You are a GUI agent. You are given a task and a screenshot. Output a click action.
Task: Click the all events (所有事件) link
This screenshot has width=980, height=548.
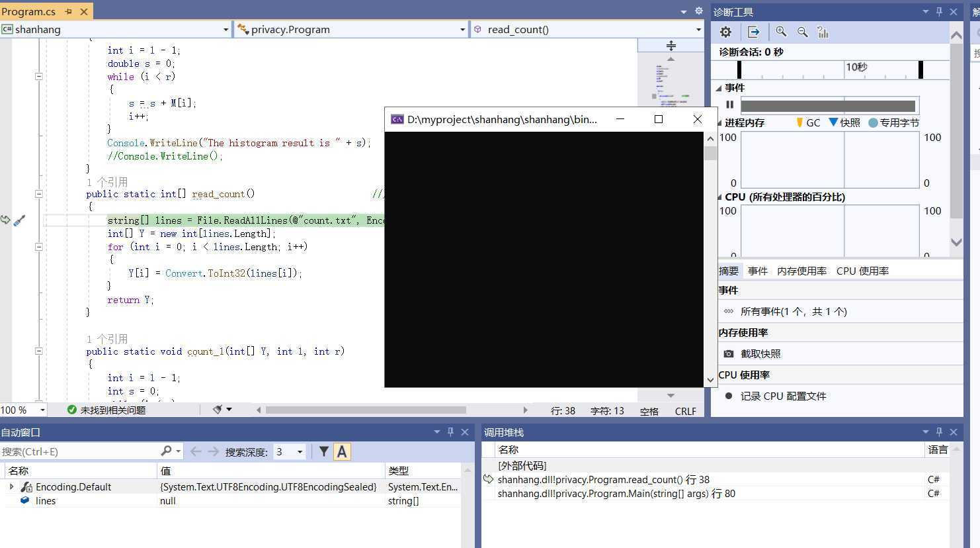[x=794, y=311]
